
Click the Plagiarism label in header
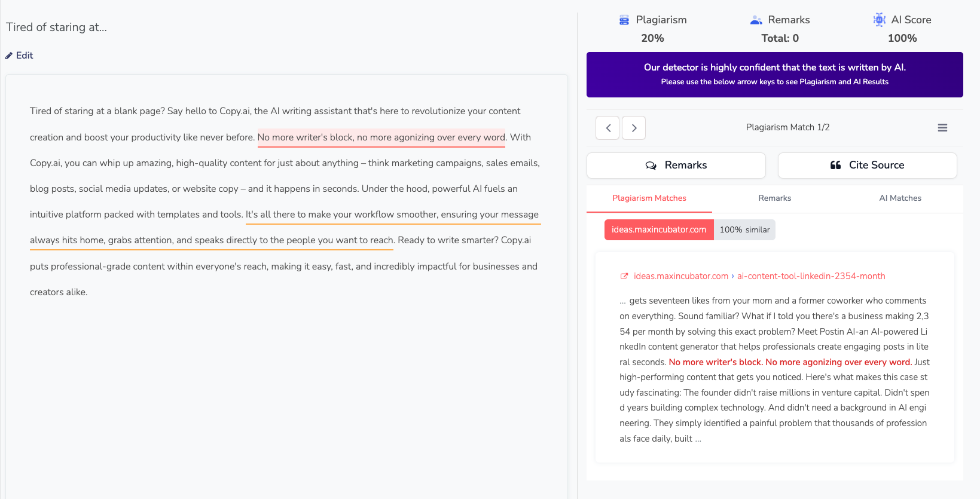coord(661,20)
